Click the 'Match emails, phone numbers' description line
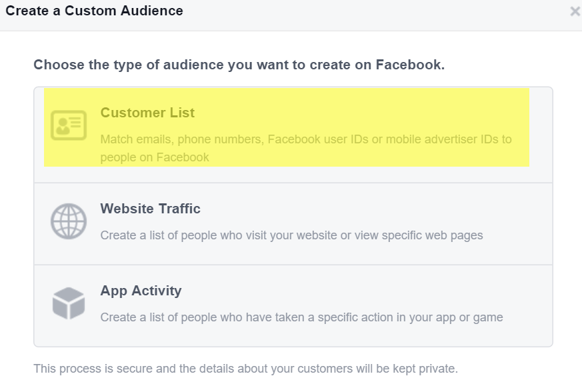 point(306,139)
